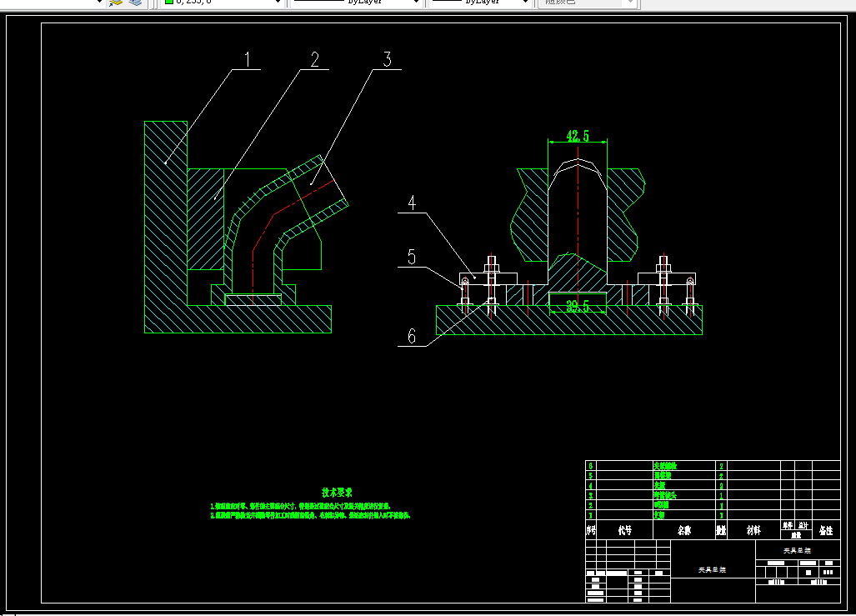This screenshot has width=856, height=616.
Task: Open the linetype ByLayer dropdown beside the color control
Action: (356, 3)
